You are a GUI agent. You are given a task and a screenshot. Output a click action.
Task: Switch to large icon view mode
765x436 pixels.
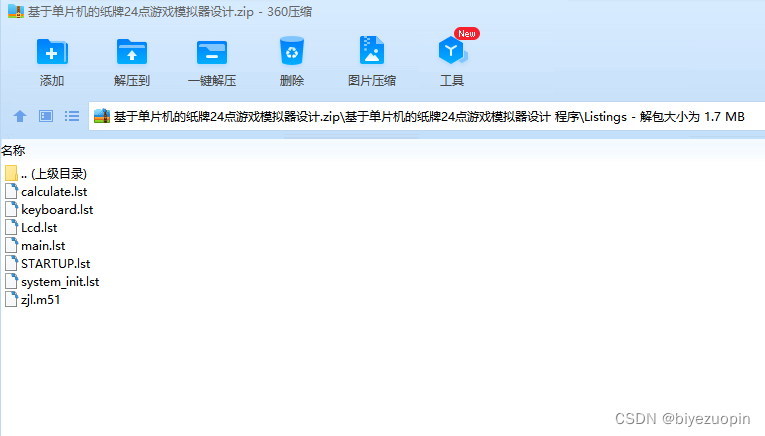pyautogui.click(x=46, y=116)
